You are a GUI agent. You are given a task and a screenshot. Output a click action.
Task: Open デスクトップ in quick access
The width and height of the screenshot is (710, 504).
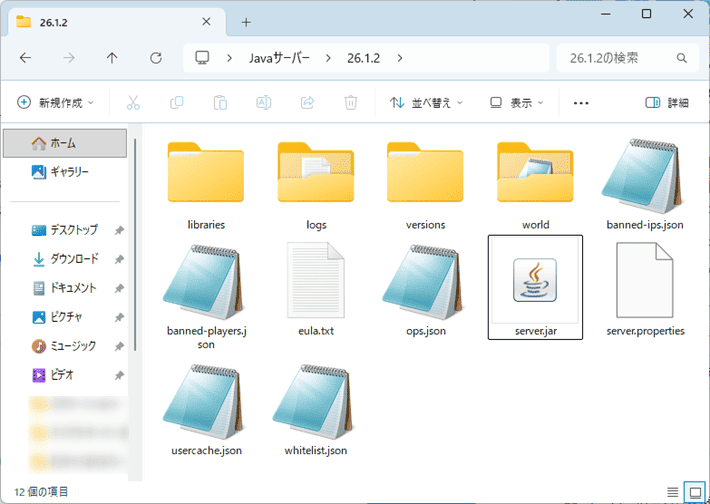click(65, 230)
